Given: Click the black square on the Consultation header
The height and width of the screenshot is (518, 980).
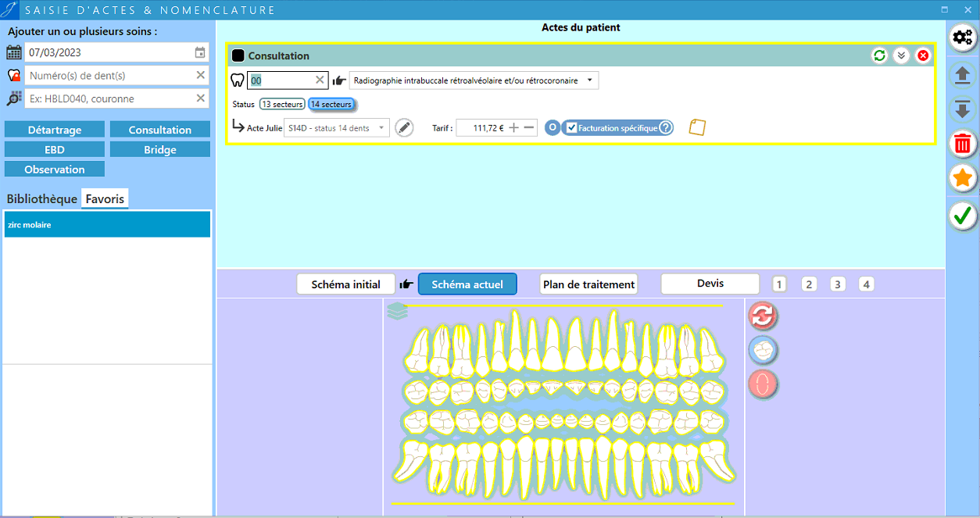Looking at the screenshot, I should coord(238,55).
